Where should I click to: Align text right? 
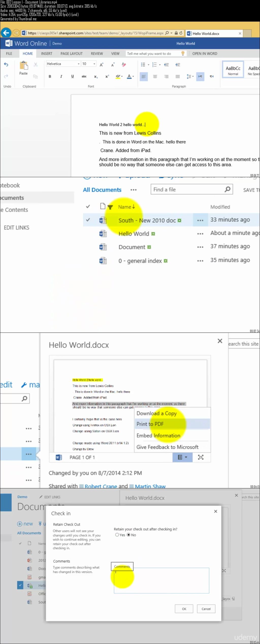point(166,76)
